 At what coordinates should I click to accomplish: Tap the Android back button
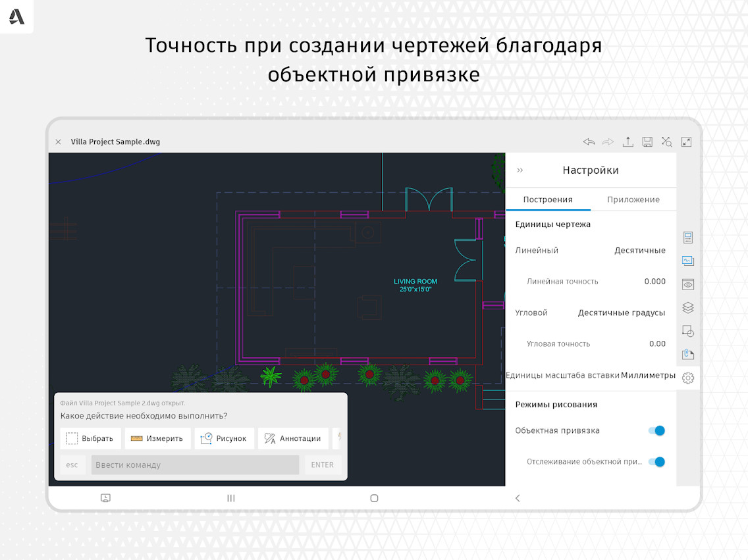(x=518, y=498)
